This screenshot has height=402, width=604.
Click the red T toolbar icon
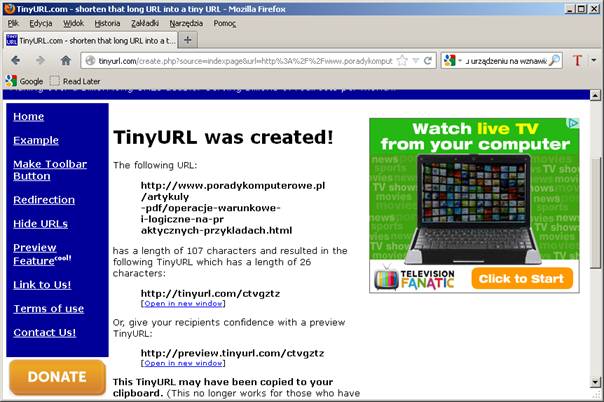(577, 60)
